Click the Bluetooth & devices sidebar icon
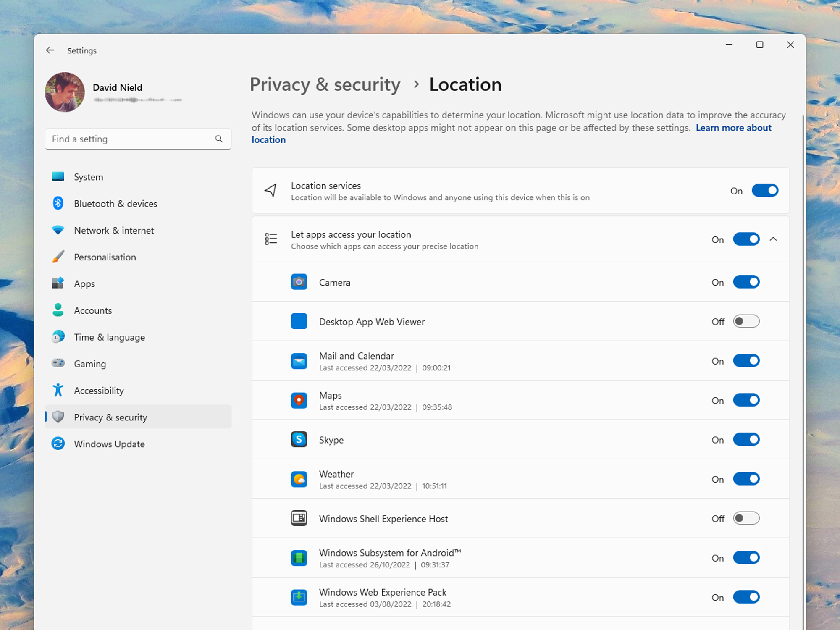Viewport: 840px width, 630px height. click(58, 204)
